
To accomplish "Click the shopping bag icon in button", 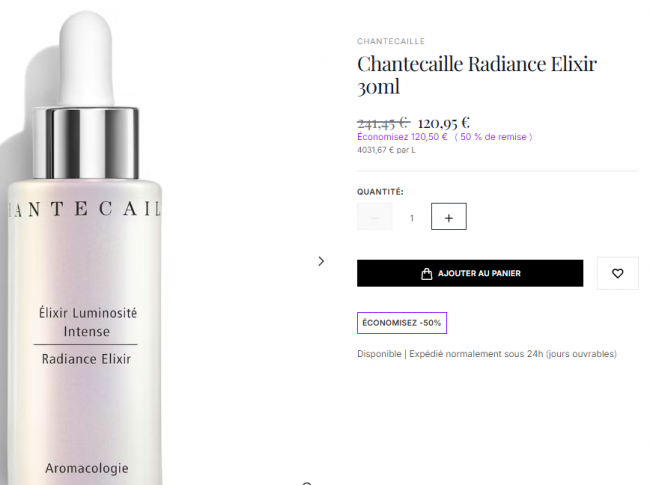I will pyautogui.click(x=426, y=274).
